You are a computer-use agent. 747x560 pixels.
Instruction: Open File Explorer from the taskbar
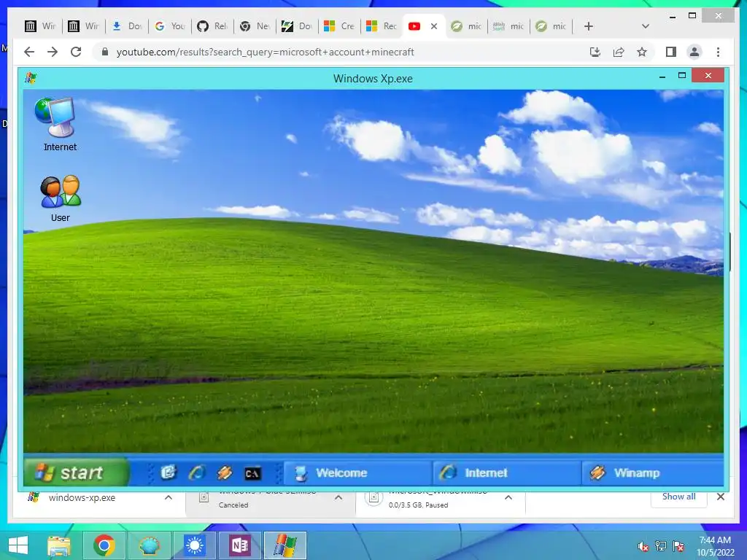point(59,545)
